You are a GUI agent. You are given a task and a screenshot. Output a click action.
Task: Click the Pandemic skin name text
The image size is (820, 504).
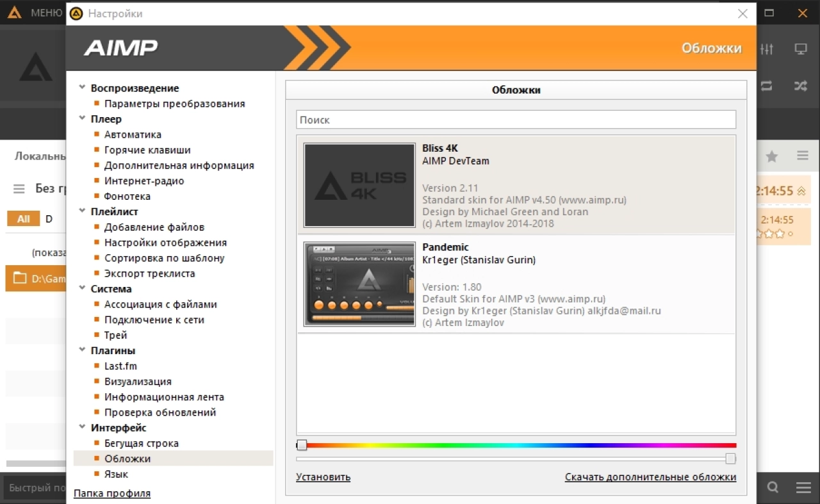coord(445,247)
